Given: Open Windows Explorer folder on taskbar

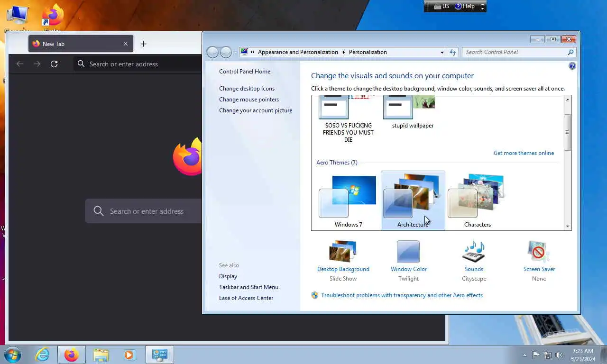Looking at the screenshot, I should pos(101,355).
